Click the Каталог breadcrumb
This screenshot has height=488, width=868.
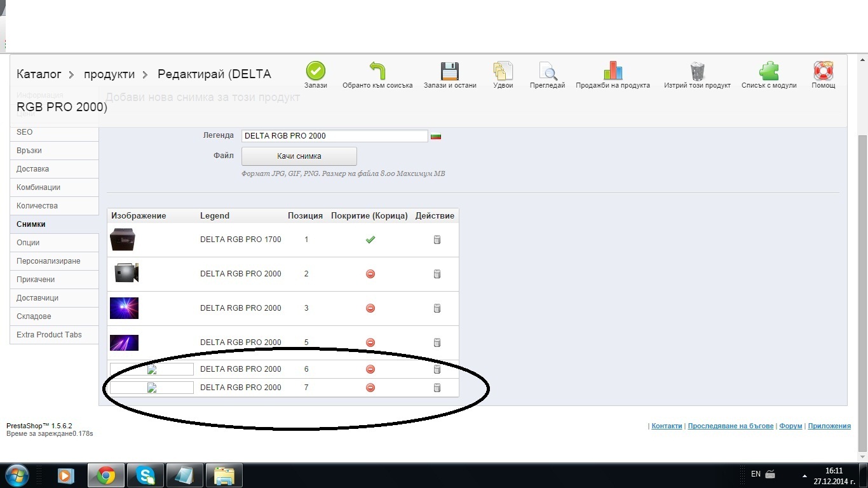tap(39, 74)
